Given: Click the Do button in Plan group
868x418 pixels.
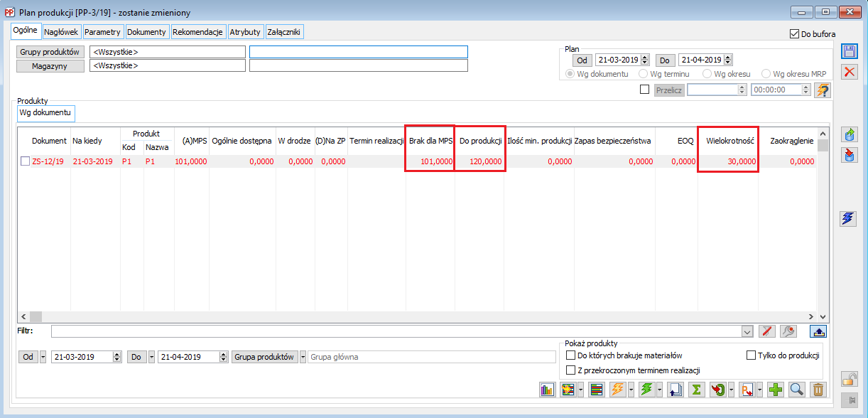Looking at the screenshot, I should click(665, 60).
